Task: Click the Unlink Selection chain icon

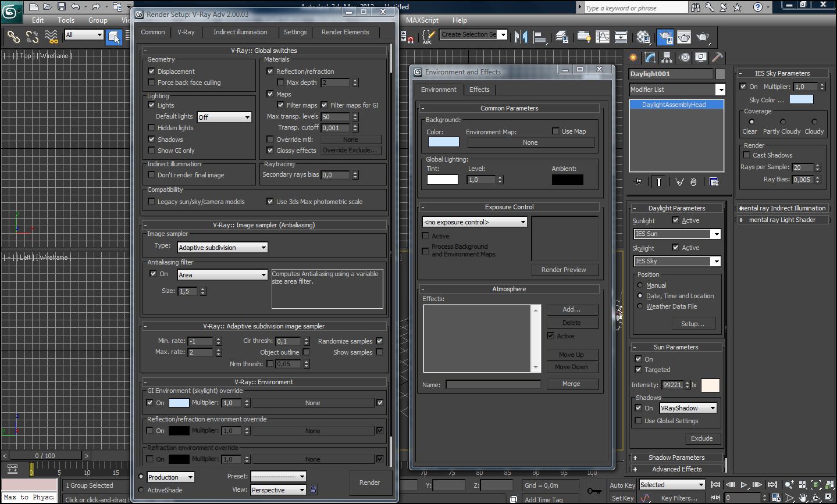Action: click(32, 37)
